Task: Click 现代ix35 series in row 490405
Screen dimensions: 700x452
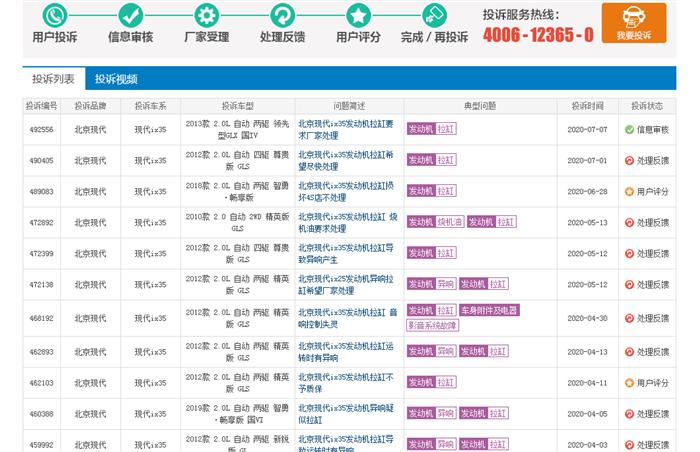Action: (150, 160)
